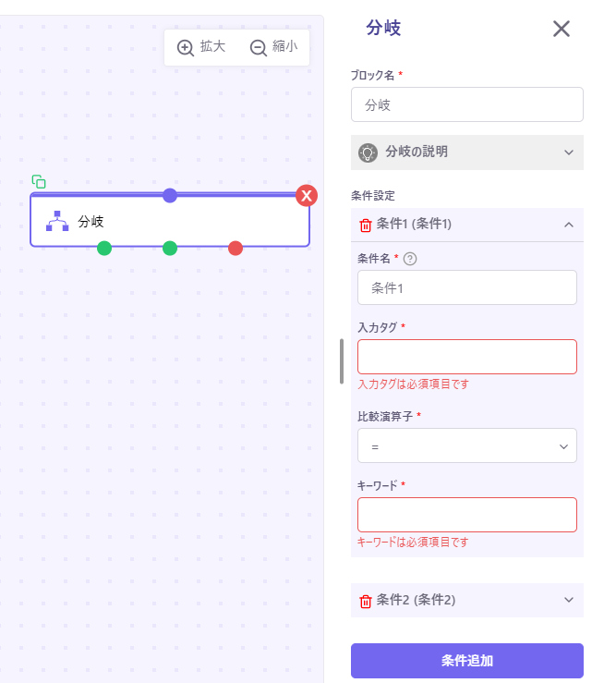Click the lightbulb icon in 分岐の説明
This screenshot has height=683, width=616.
pos(368,152)
